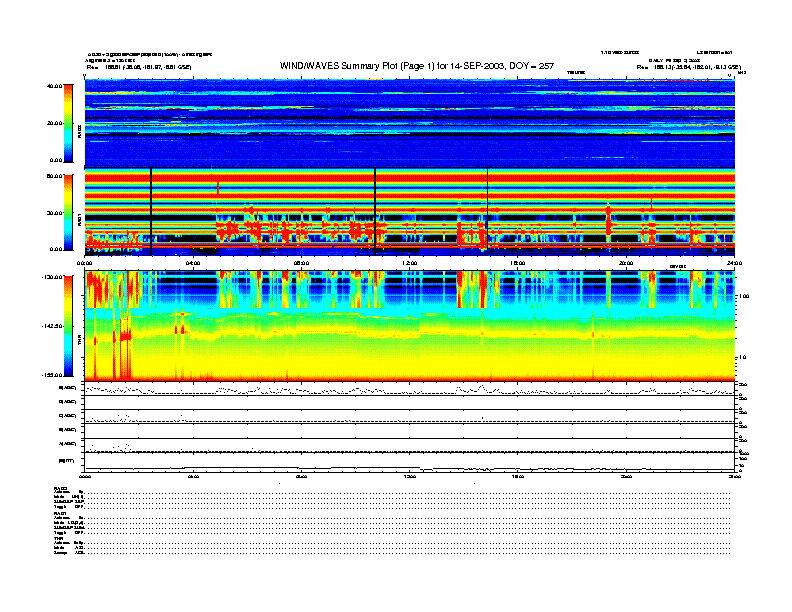Click the Rs position text at top right
The height and width of the screenshot is (612, 792).
(x=689, y=67)
